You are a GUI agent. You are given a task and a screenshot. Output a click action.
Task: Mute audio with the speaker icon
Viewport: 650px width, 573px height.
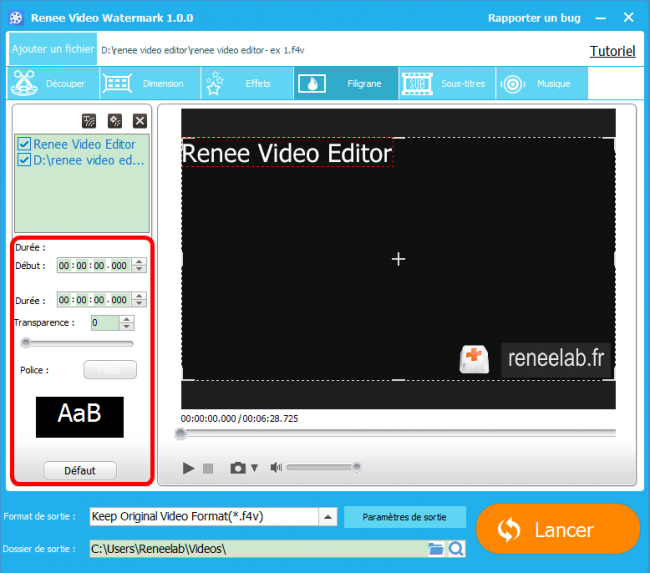click(276, 467)
